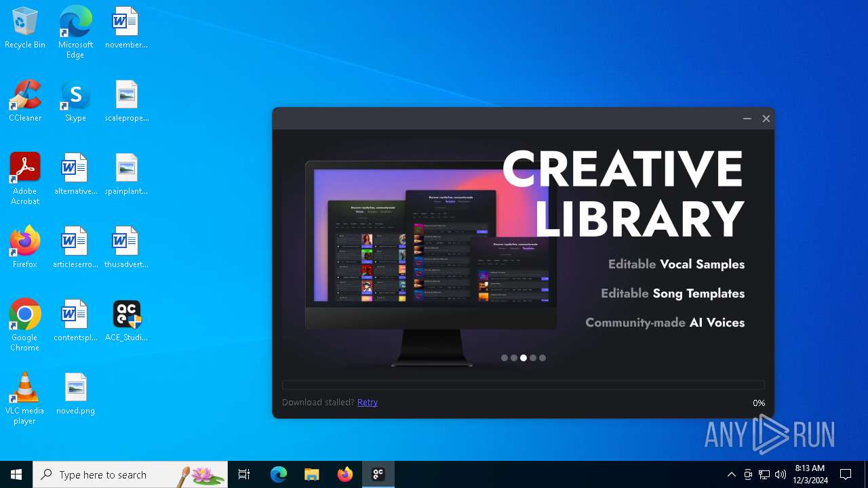Click the 0% progress percentage text

(759, 403)
